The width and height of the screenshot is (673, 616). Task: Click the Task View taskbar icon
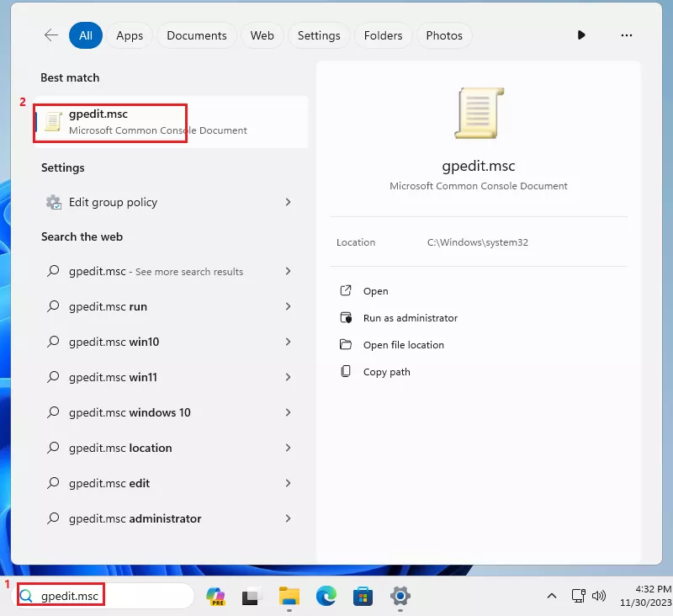pos(252,596)
